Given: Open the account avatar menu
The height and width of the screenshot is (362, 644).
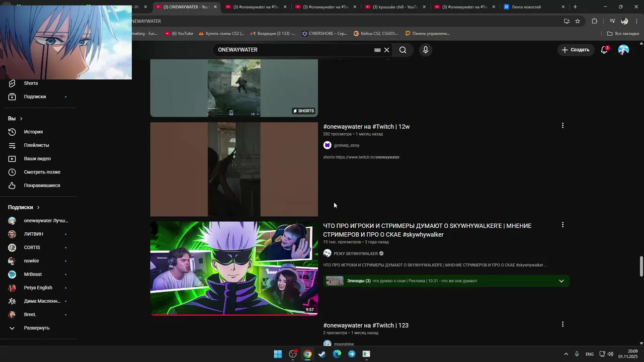Looking at the screenshot, I should point(623,50).
